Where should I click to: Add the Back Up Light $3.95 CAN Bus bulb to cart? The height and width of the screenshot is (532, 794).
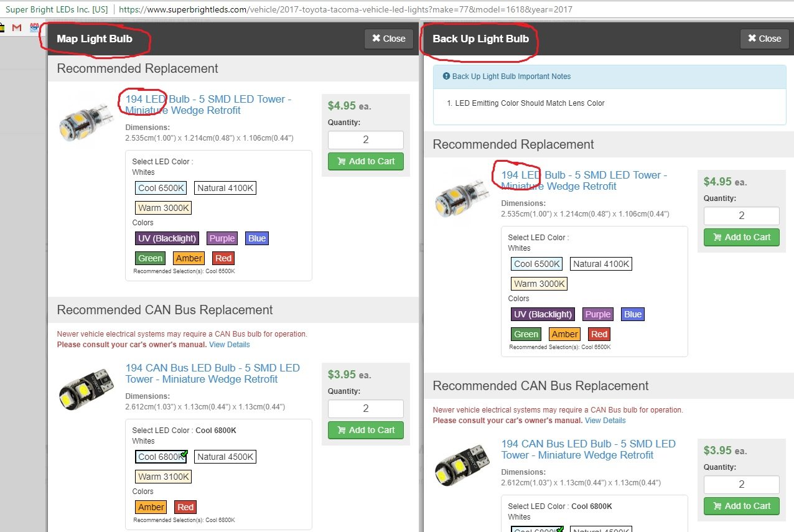742,506
